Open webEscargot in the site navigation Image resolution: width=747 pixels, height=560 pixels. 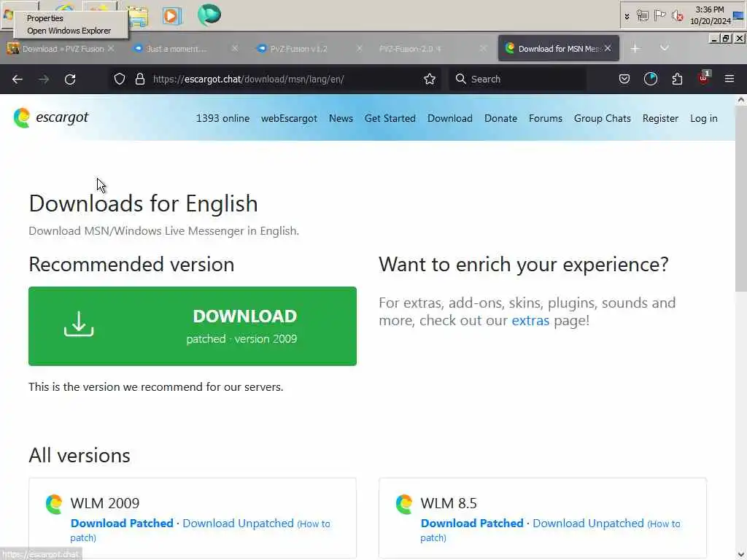289,118
